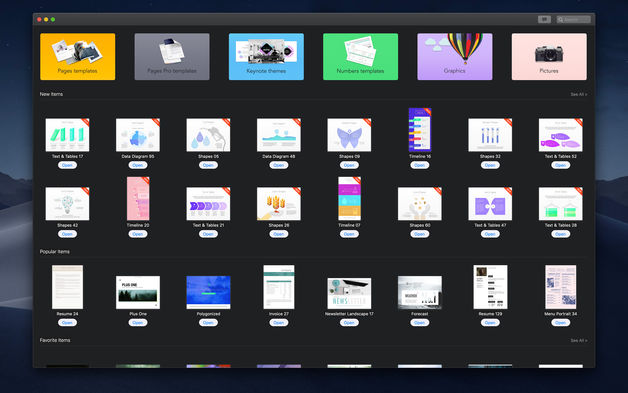Click Open under Invoice 27
Screen dimensions: 628x393
coord(279,322)
